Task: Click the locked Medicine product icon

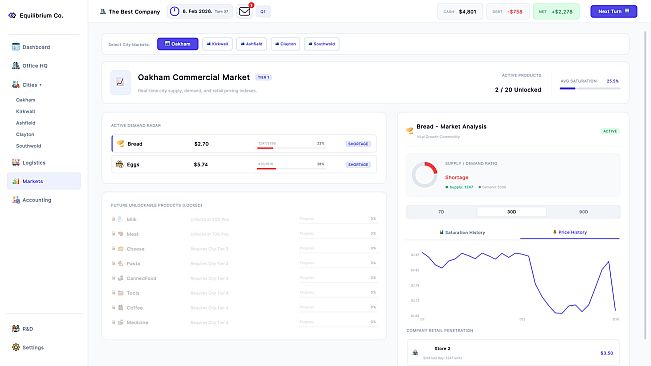Action: (120, 322)
